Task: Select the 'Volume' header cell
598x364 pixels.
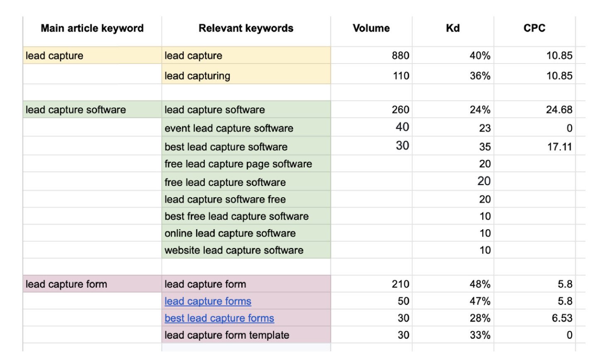Action: coord(371,32)
